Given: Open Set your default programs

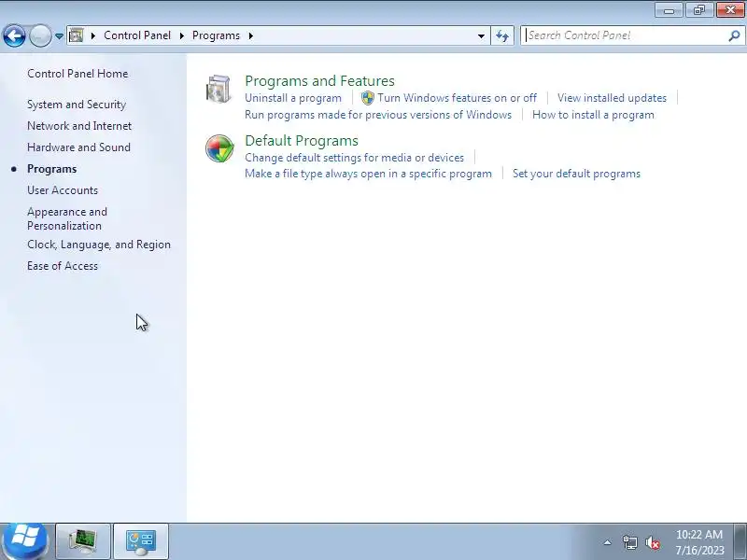Looking at the screenshot, I should pyautogui.click(x=576, y=174).
